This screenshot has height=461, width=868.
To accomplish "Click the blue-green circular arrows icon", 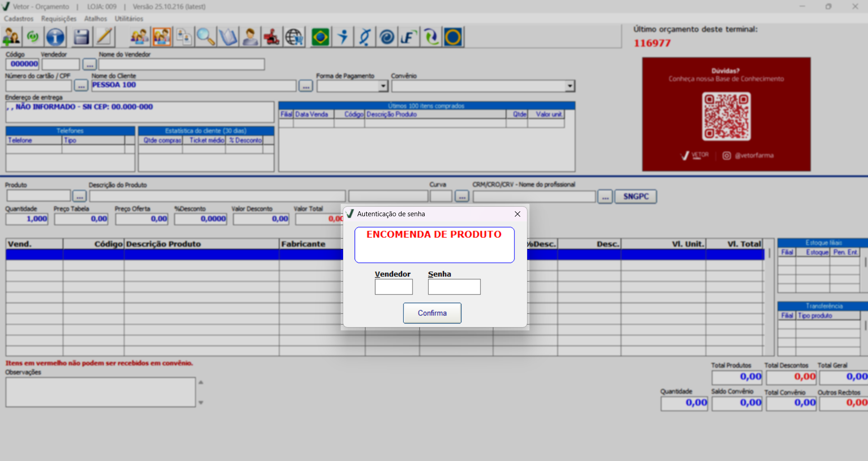I will [431, 37].
